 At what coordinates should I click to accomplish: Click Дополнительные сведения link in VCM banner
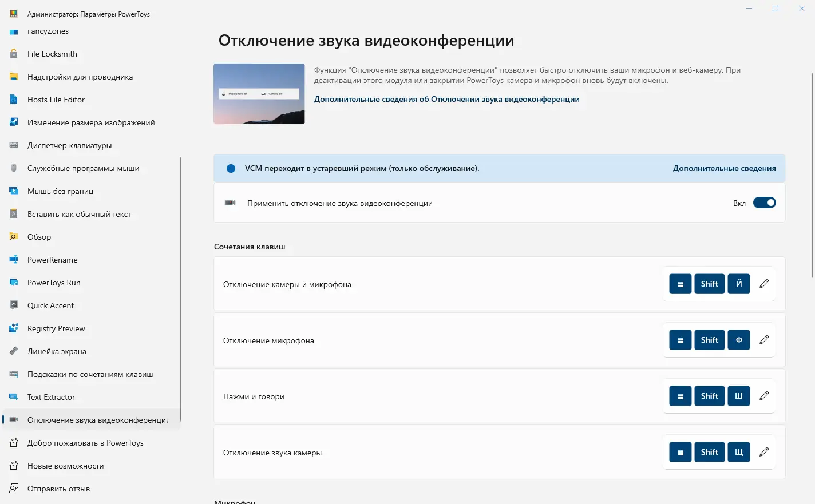point(725,168)
